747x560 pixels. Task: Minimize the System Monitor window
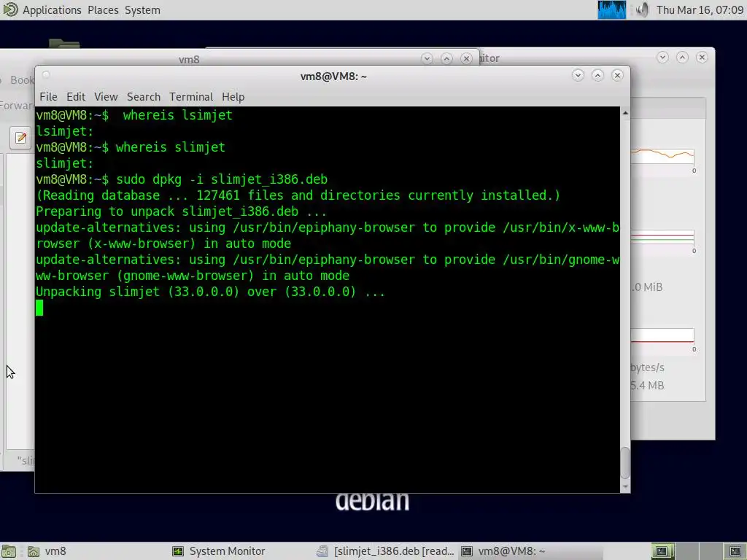coord(662,58)
